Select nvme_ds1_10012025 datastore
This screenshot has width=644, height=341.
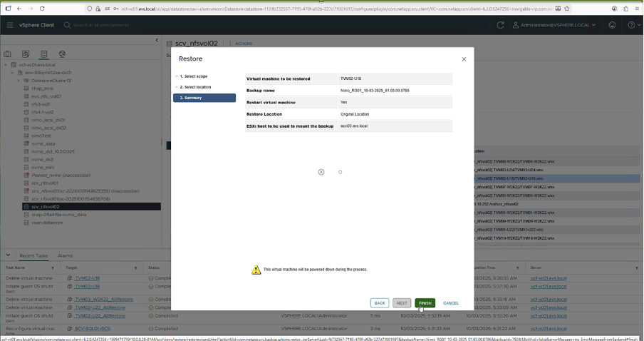point(53,152)
